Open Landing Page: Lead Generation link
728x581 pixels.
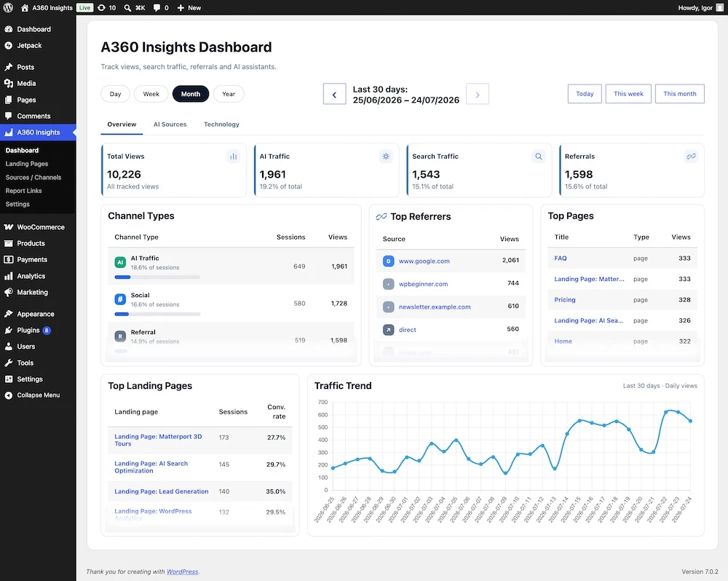tap(161, 491)
